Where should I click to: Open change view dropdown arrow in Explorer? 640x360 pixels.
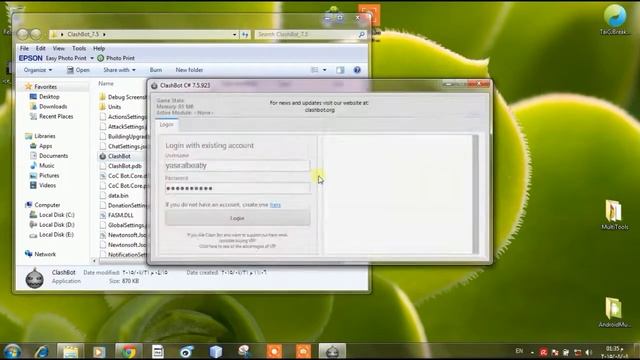tap(324, 70)
